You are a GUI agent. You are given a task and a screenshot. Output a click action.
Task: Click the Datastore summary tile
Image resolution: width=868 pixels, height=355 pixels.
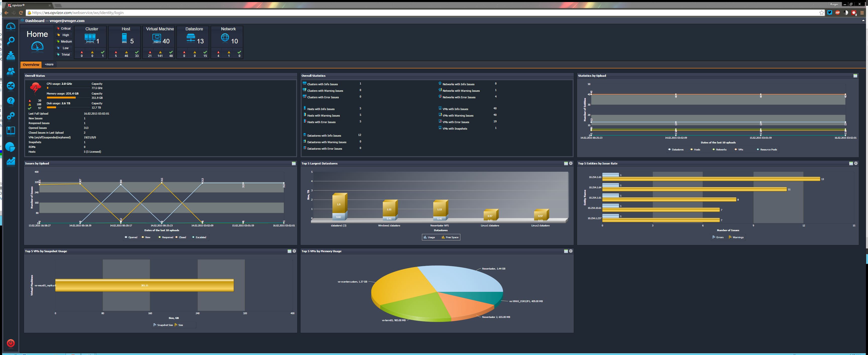[x=194, y=39]
